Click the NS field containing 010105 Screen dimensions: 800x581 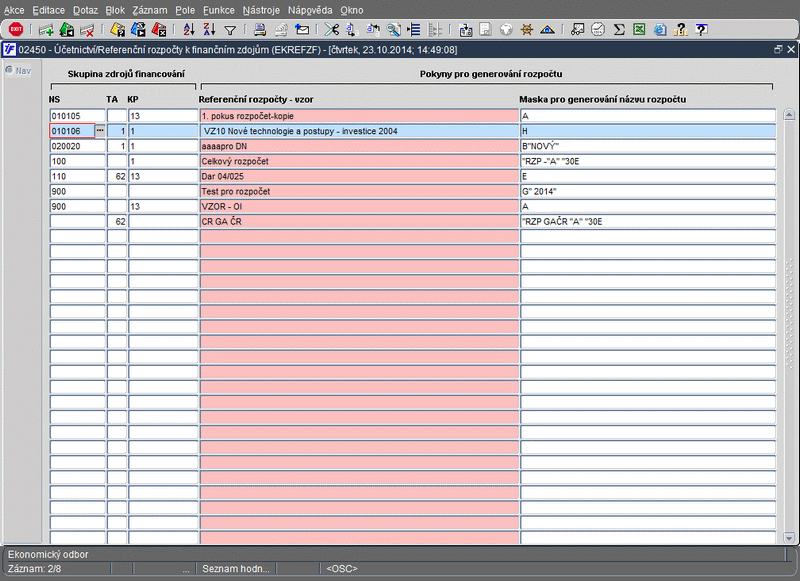tap(78, 116)
